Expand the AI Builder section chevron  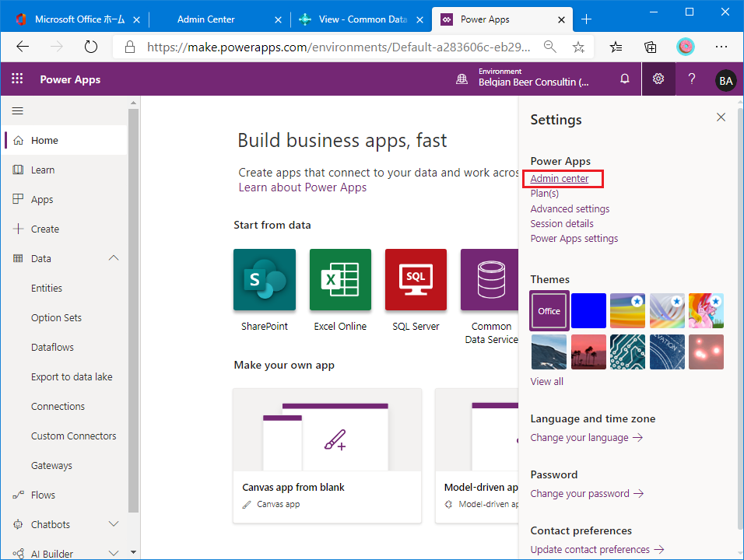coord(114,553)
